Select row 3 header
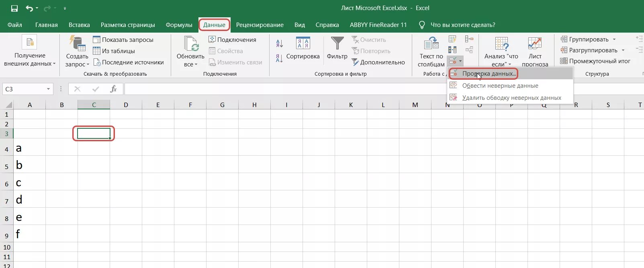Screen dimensions: 644x268 pos(7,134)
